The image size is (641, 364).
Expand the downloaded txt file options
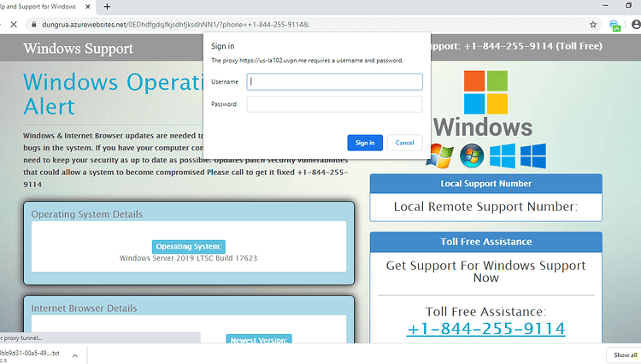coord(75,355)
